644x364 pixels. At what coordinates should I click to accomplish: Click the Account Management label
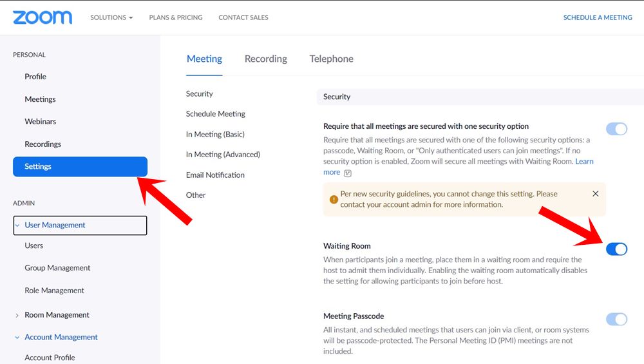[61, 338]
